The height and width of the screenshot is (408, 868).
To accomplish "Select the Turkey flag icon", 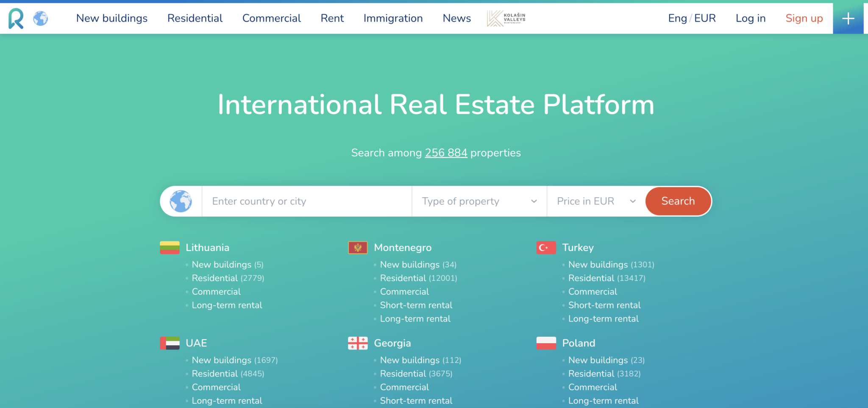I will click(x=546, y=247).
